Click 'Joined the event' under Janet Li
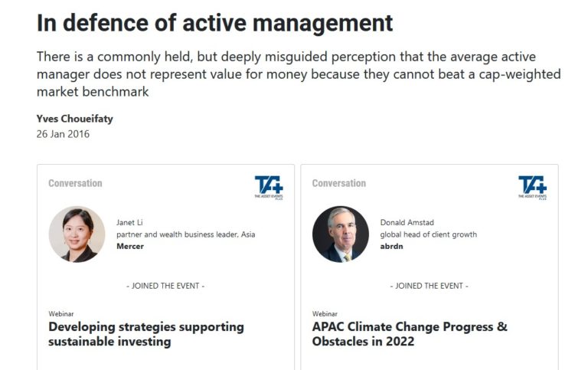The height and width of the screenshot is (370, 588). tap(165, 286)
